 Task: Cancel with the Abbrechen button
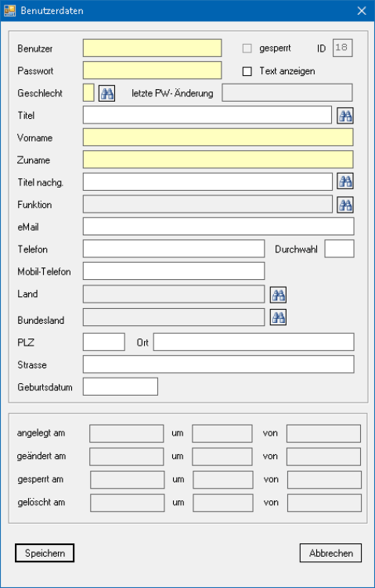[330, 553]
